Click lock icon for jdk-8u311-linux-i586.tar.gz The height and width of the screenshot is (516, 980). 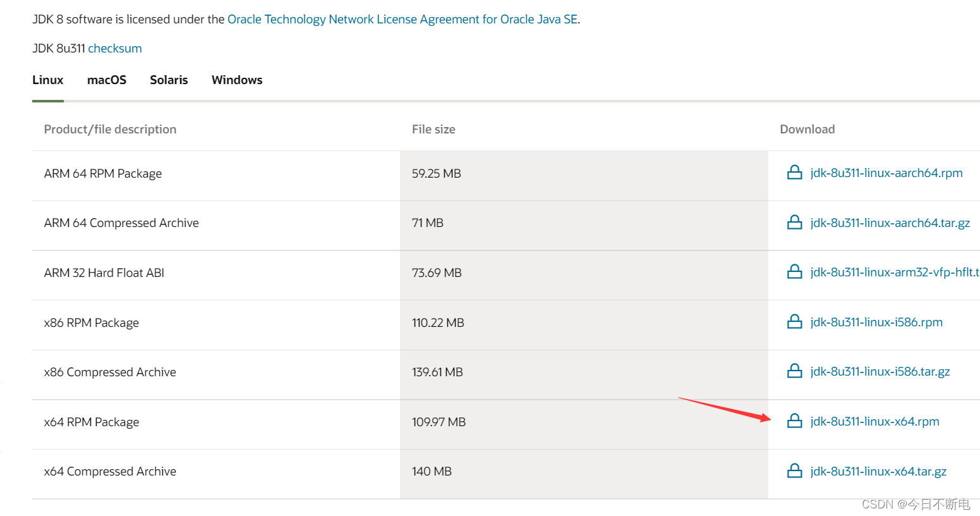(x=794, y=371)
